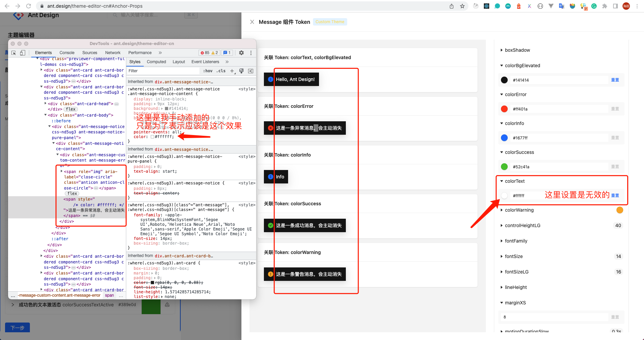Toggle the .cls class editor
The image size is (644, 340).
[x=221, y=71]
